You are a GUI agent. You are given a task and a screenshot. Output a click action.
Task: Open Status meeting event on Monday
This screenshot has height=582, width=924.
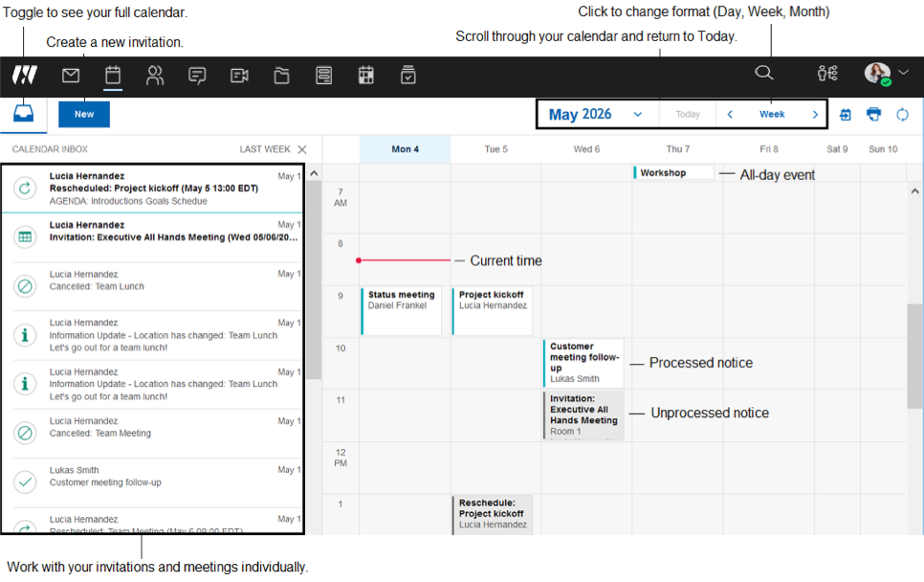coord(402,311)
